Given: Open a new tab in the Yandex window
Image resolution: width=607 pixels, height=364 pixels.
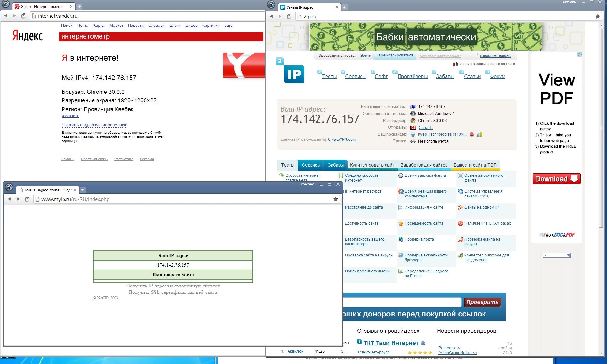Looking at the screenshot, I should point(79,6).
